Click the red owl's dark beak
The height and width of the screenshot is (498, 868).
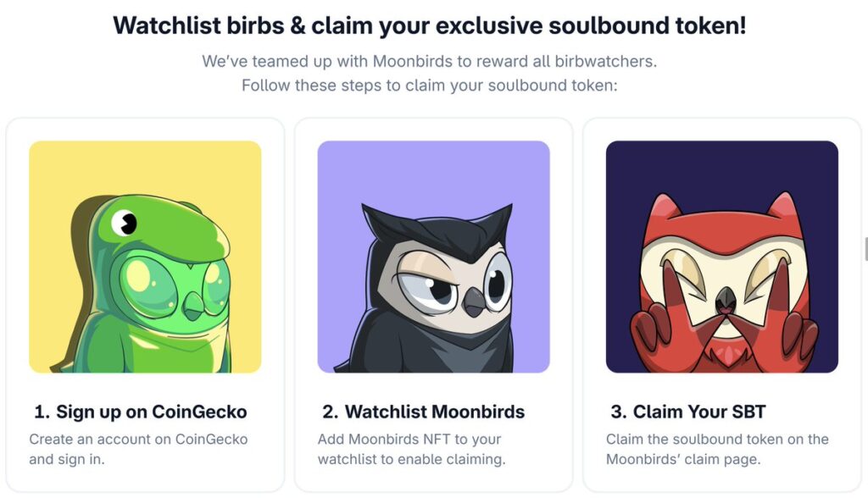tap(723, 297)
